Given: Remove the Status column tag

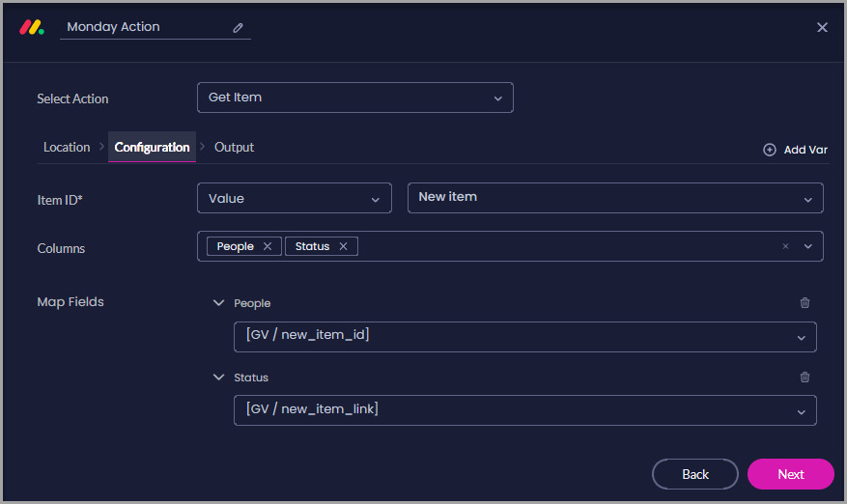Looking at the screenshot, I should (343, 246).
